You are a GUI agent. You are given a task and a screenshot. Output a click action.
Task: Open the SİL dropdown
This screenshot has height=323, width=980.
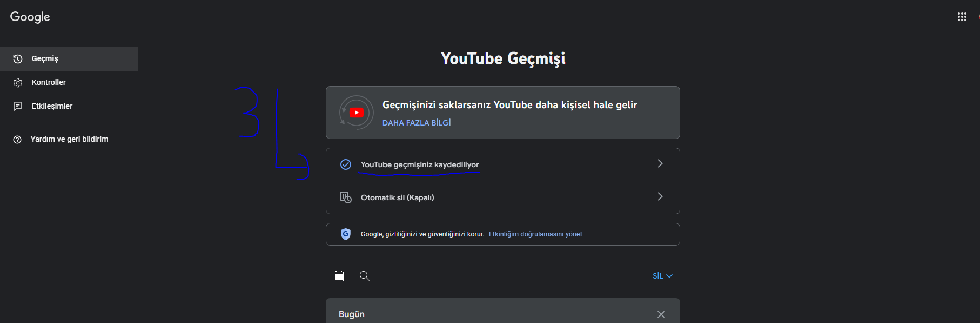point(662,276)
